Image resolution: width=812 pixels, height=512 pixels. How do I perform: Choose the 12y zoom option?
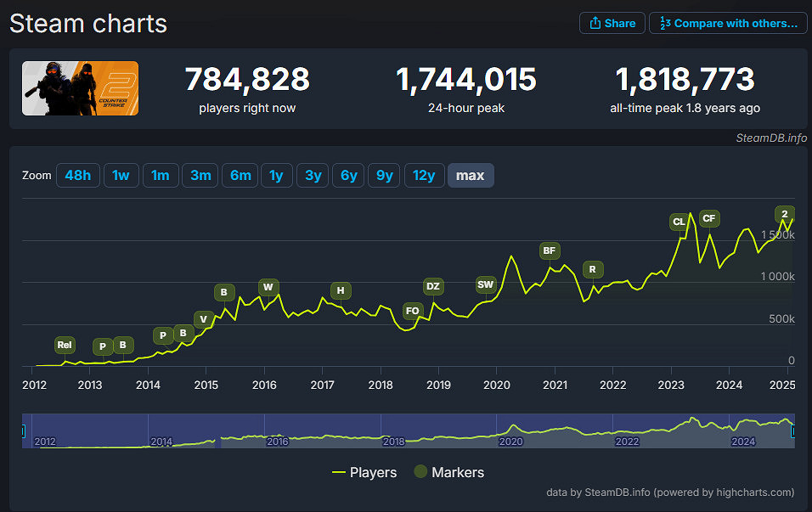[x=424, y=176]
